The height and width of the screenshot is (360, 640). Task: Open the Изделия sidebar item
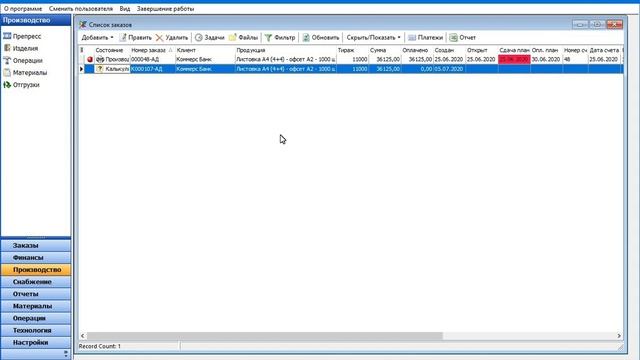click(21, 48)
